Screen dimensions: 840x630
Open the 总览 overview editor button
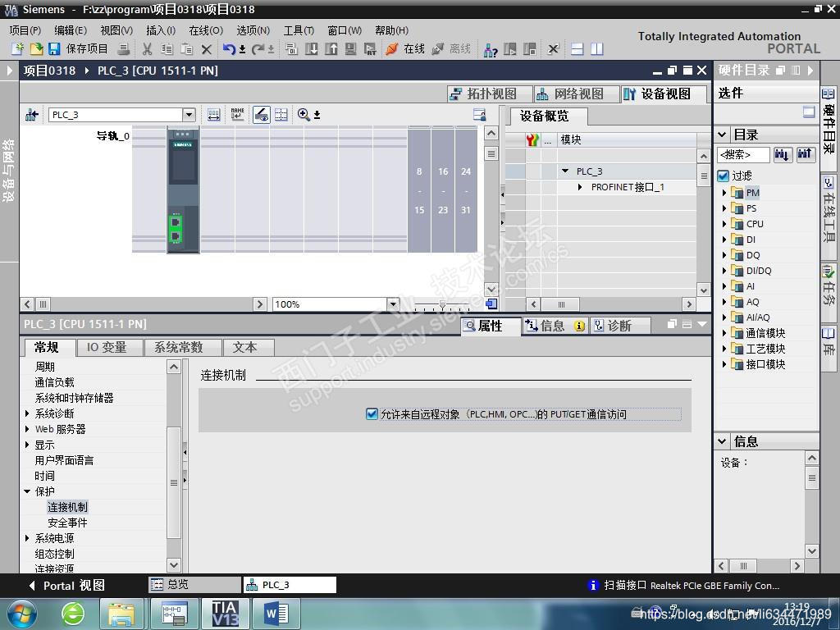pyautogui.click(x=194, y=585)
